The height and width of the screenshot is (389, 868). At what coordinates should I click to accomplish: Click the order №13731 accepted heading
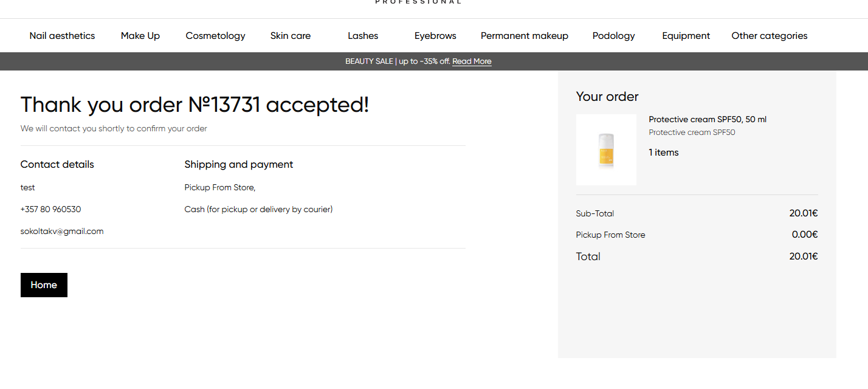195,105
